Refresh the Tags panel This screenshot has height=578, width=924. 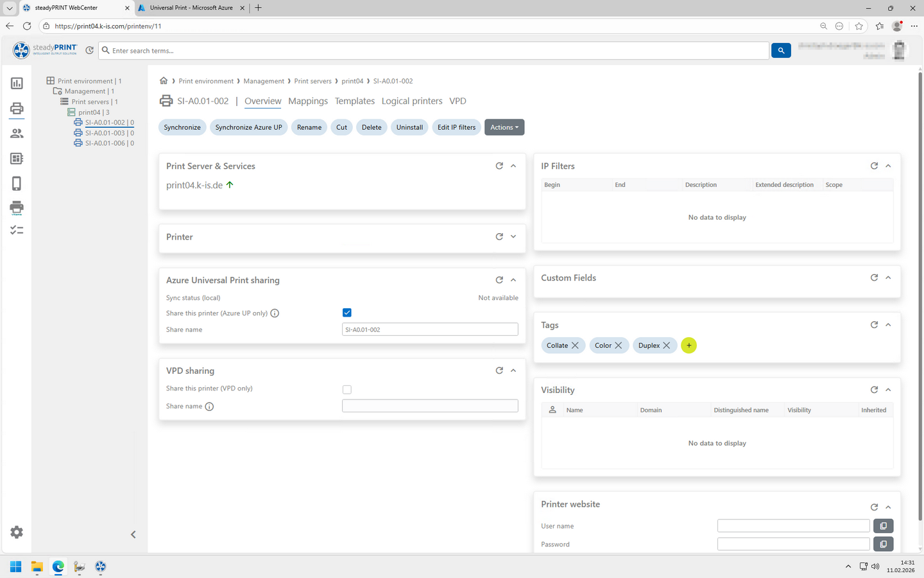click(874, 325)
